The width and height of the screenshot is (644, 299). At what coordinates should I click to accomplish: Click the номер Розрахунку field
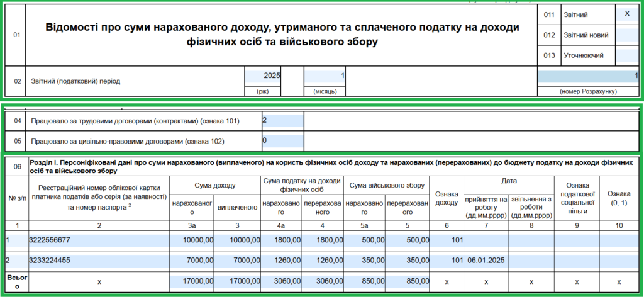(x=587, y=76)
